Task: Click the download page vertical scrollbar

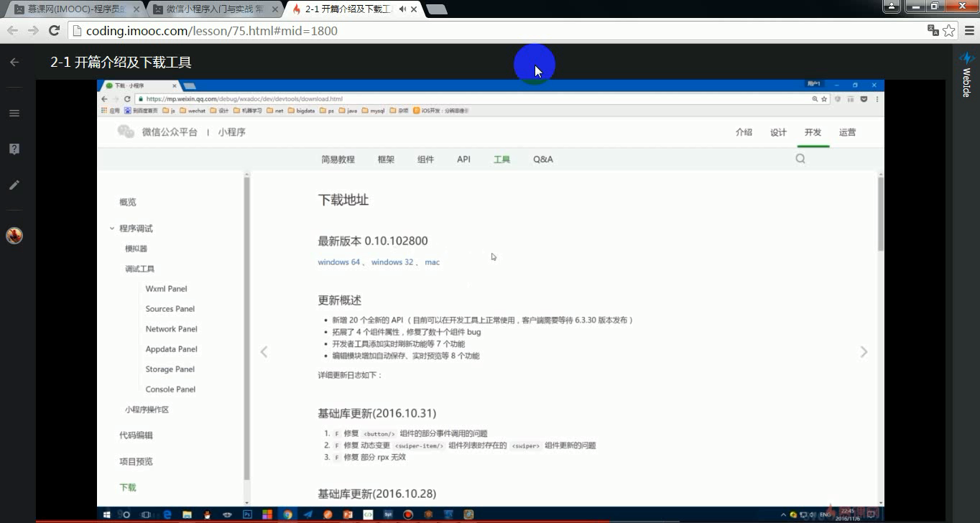Action: coord(881,213)
